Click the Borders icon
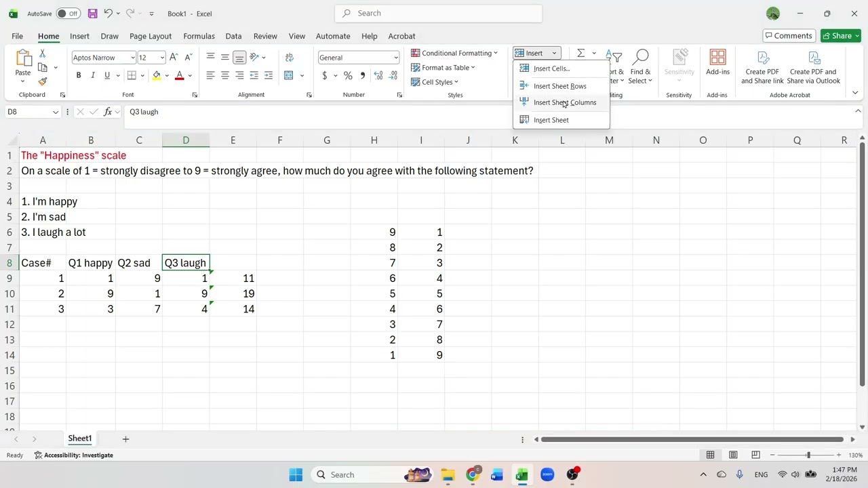The height and width of the screenshot is (488, 868). tap(132, 75)
